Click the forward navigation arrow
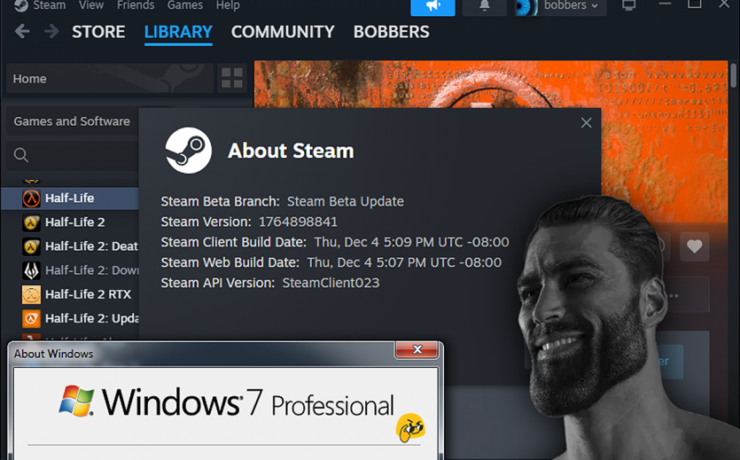This screenshot has width=740, height=460. (50, 32)
